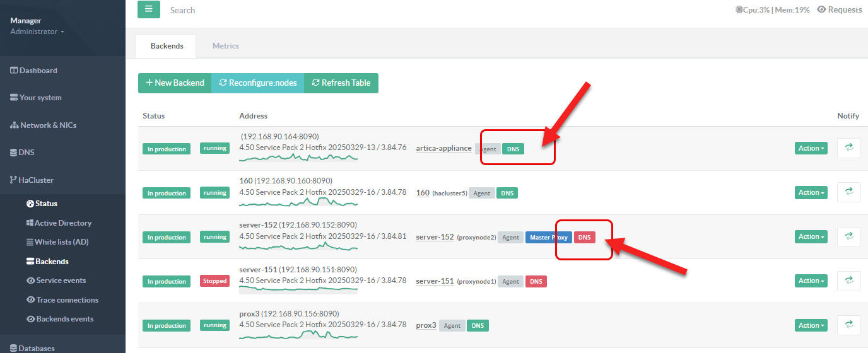
Task: Click the New Backend button
Action: click(x=175, y=83)
